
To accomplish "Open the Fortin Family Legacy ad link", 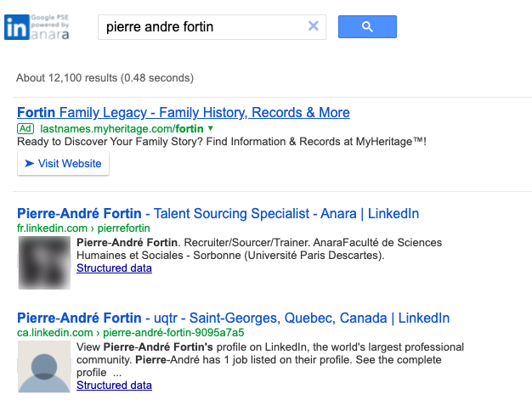I will tap(184, 113).
